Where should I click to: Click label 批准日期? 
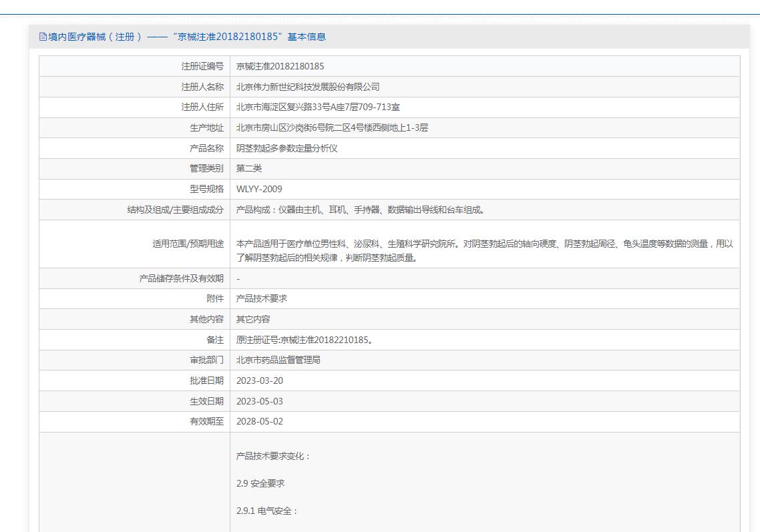(x=206, y=381)
